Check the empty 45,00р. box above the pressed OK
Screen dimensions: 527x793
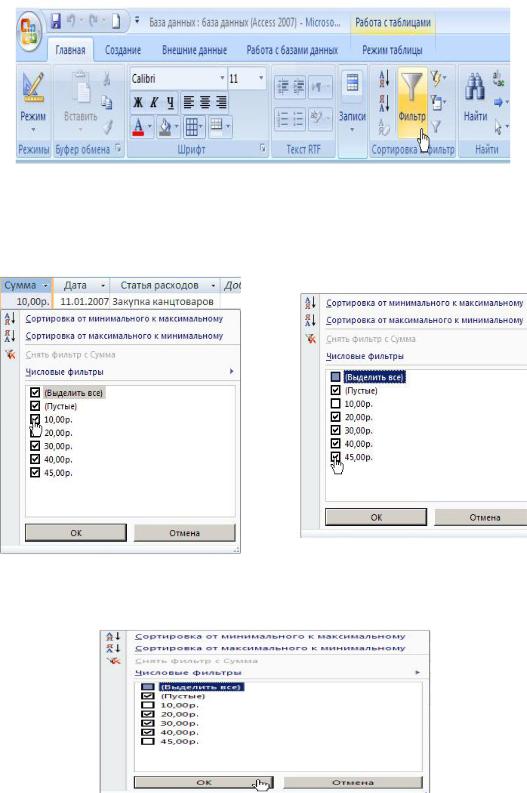pos(148,741)
